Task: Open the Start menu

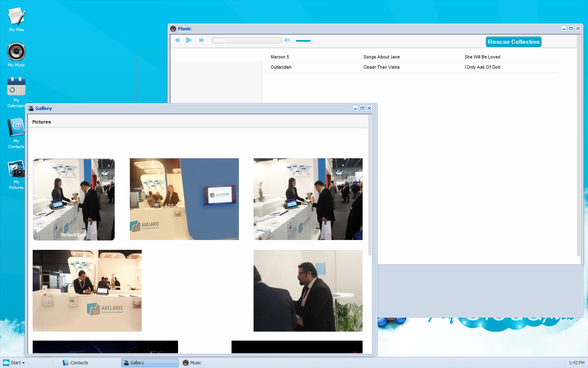Action: point(14,363)
